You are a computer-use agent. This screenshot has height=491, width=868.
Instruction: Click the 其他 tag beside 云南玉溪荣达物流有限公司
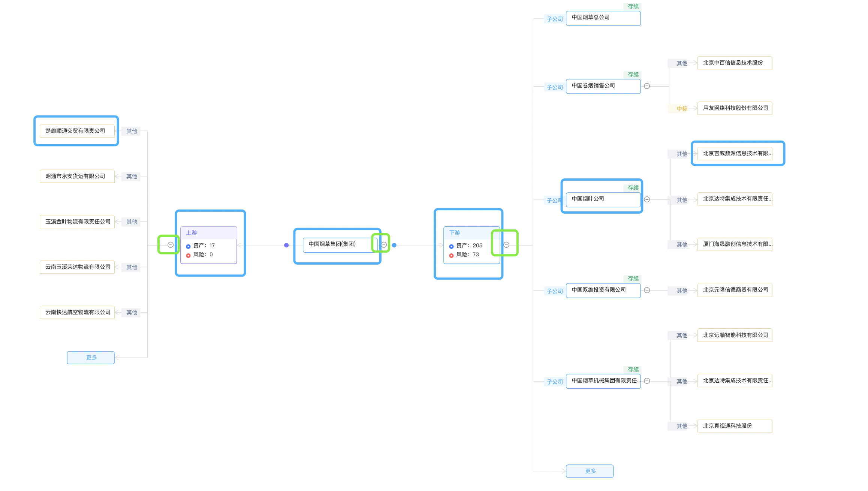coord(132,267)
